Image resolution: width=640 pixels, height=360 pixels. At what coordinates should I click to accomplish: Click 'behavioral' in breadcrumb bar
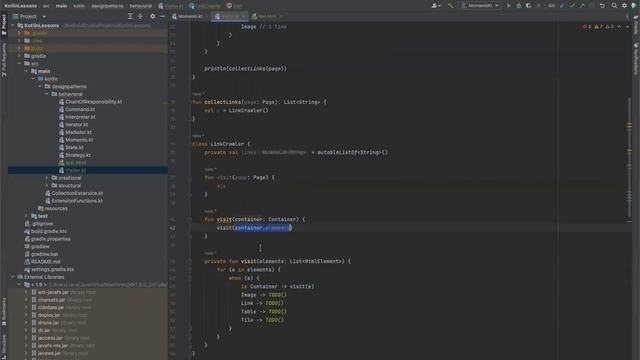(141, 6)
